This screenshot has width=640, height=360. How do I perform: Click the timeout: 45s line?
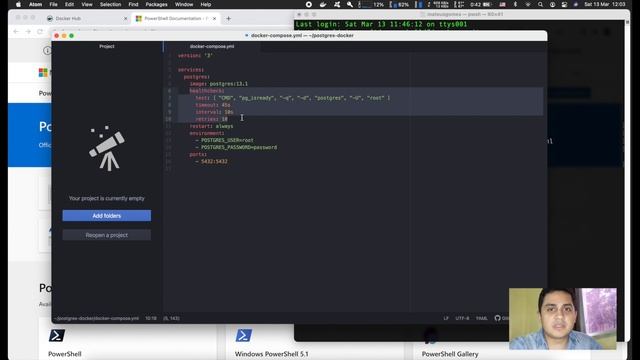(x=213, y=105)
